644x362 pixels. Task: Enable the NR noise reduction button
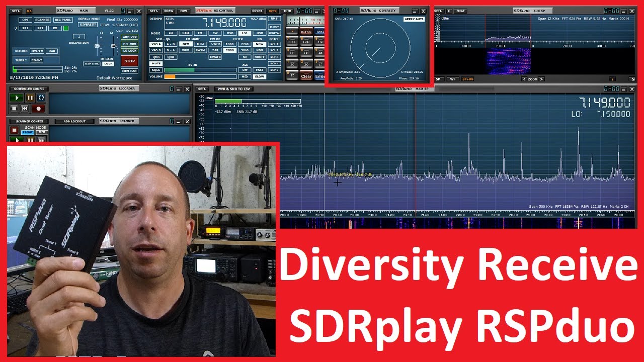[x=245, y=57]
